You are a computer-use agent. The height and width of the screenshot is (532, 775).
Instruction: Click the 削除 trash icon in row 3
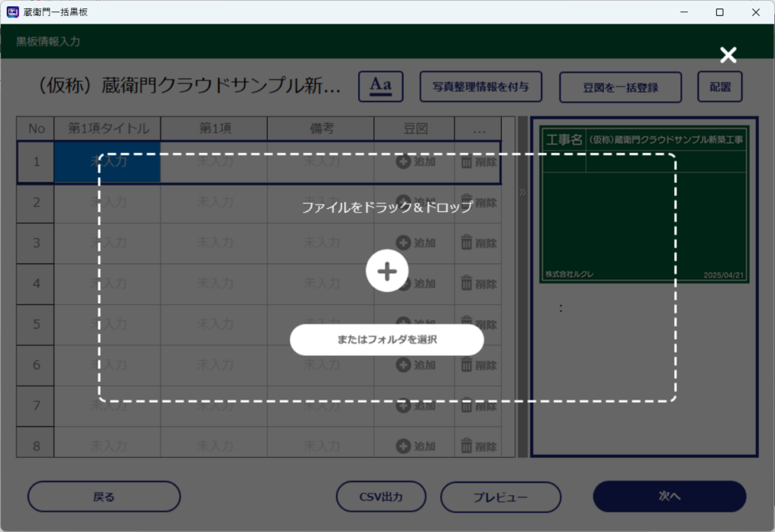[466, 243]
